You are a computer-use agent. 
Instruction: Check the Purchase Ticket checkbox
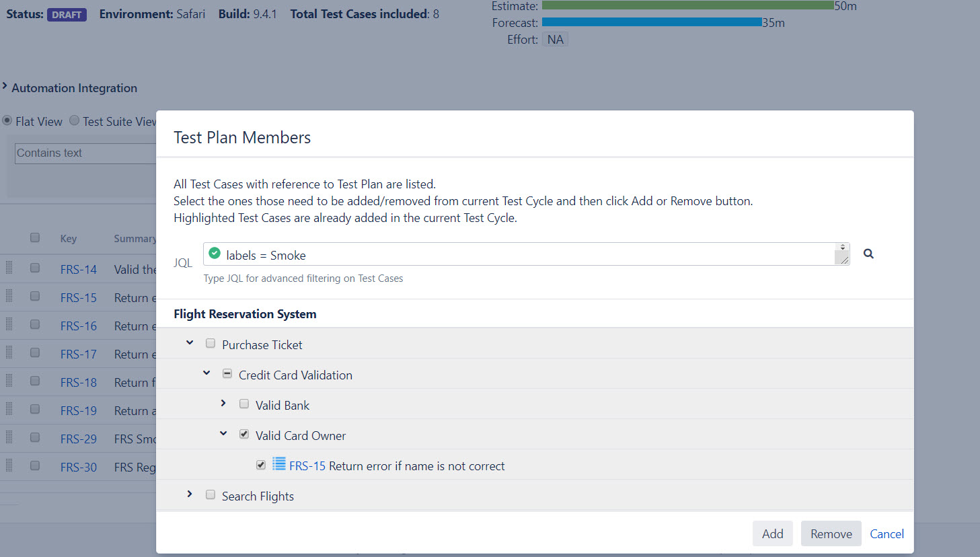pos(211,343)
